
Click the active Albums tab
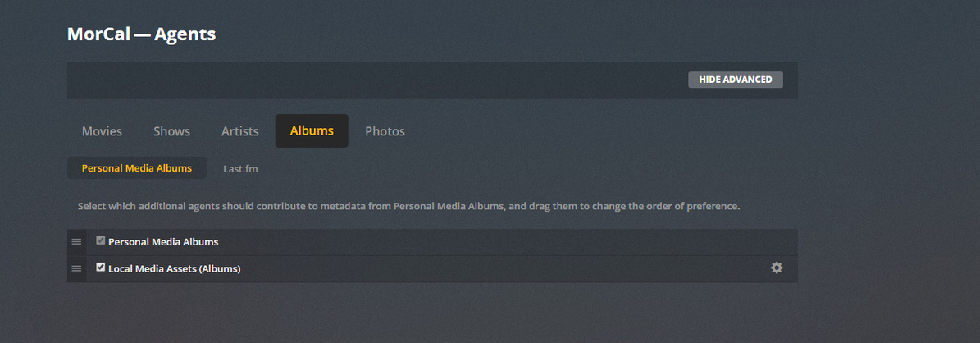tap(312, 131)
